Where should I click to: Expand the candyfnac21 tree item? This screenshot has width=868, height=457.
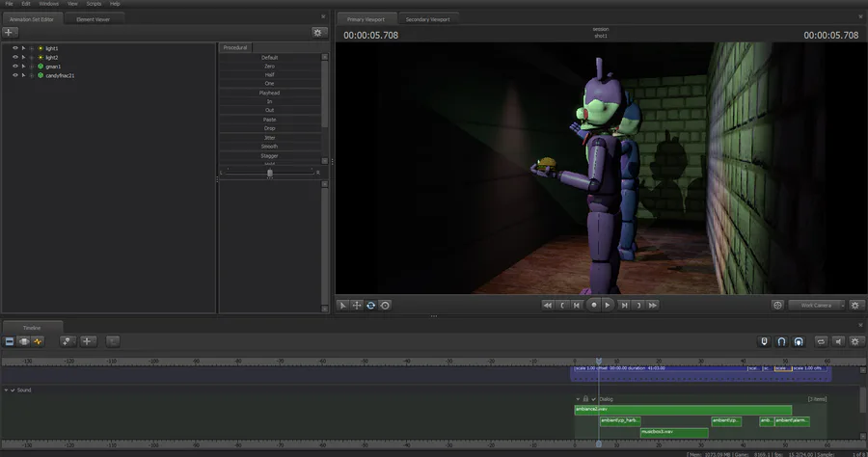(23, 75)
